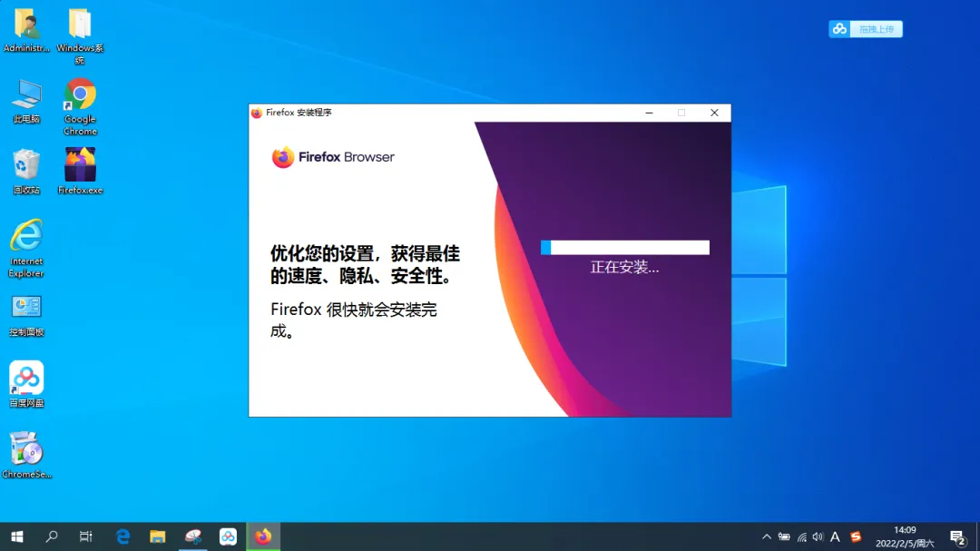The height and width of the screenshot is (551, 980).
Task: Open the Edge browser from taskbar
Action: (123, 536)
